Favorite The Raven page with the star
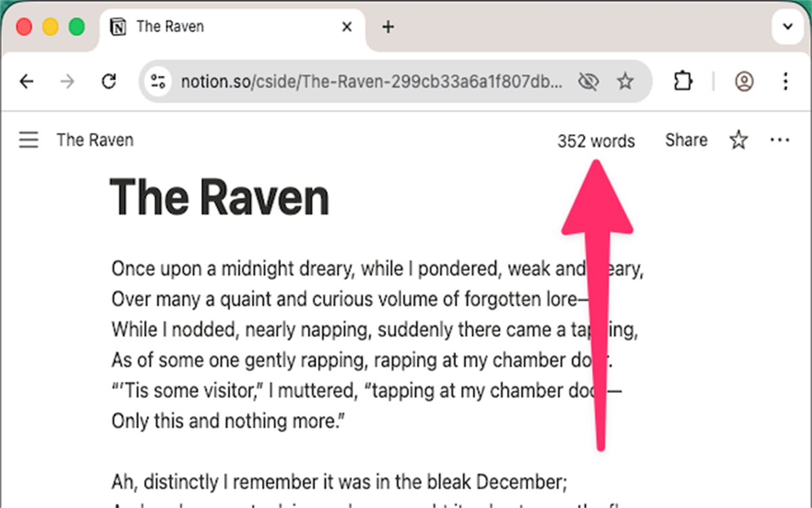The width and height of the screenshot is (812, 508). pos(738,140)
